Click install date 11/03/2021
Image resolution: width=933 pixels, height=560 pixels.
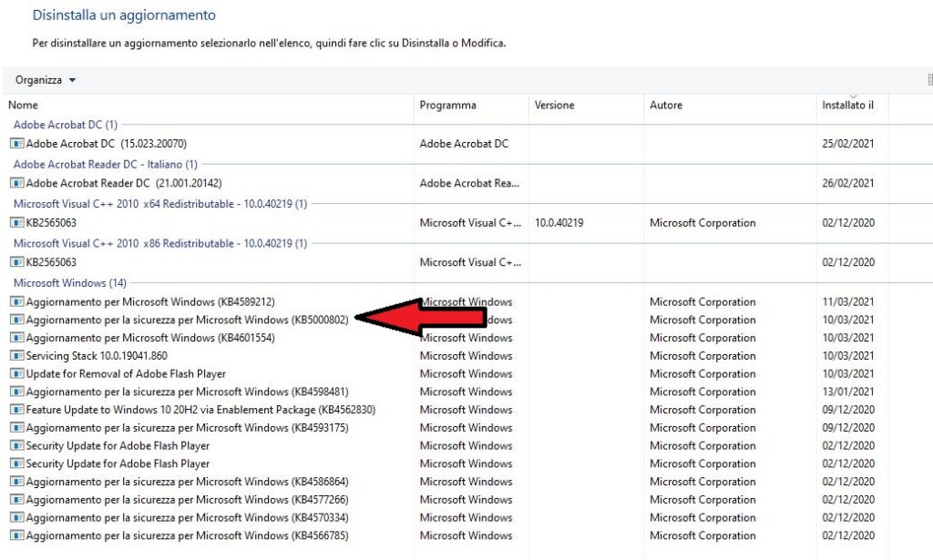[848, 302]
